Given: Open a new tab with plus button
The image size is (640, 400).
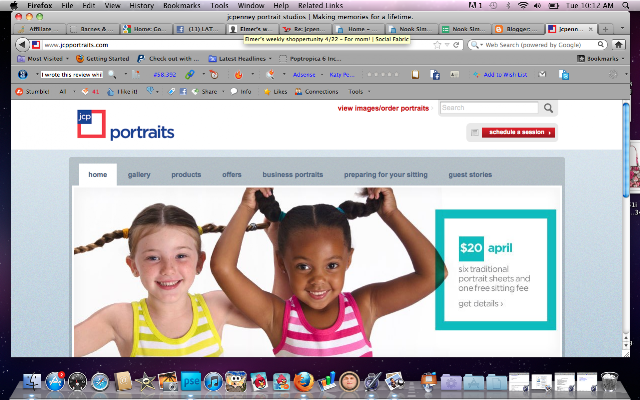Looking at the screenshot, I should [606, 29].
